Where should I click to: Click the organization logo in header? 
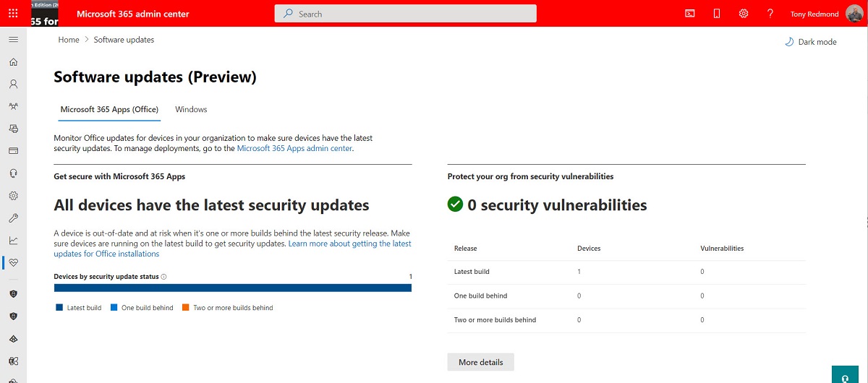45,14
